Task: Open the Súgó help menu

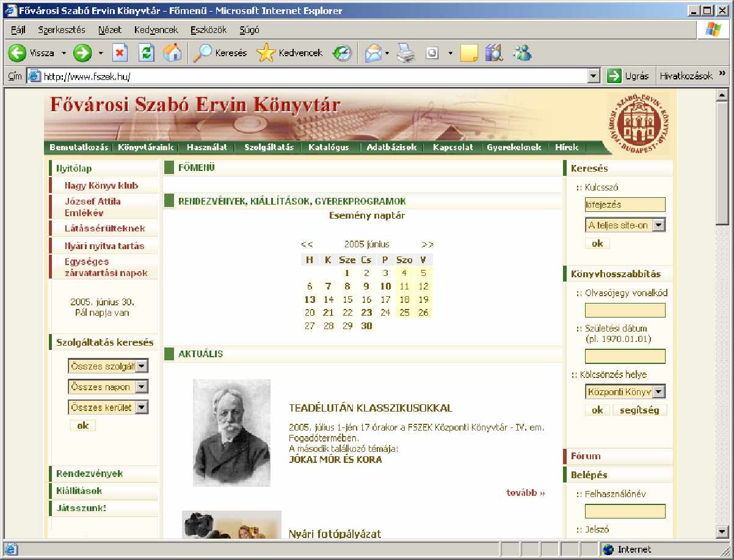Action: coord(249,29)
